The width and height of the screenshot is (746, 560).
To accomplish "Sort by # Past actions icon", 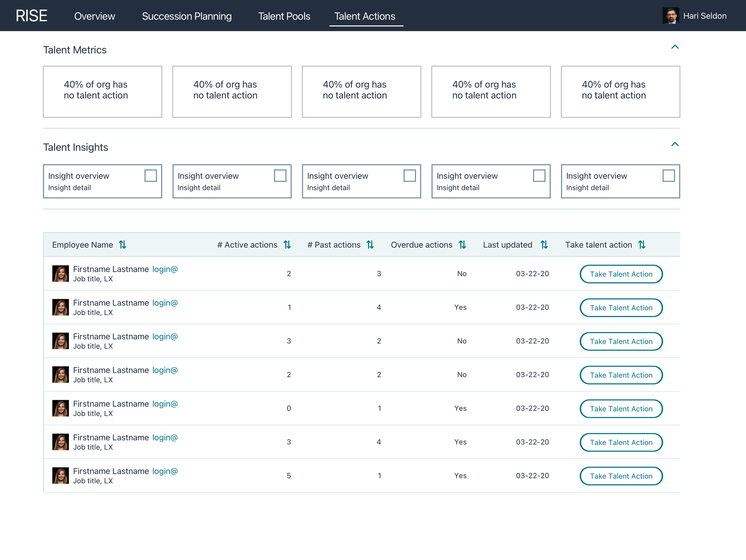I will coord(370,245).
